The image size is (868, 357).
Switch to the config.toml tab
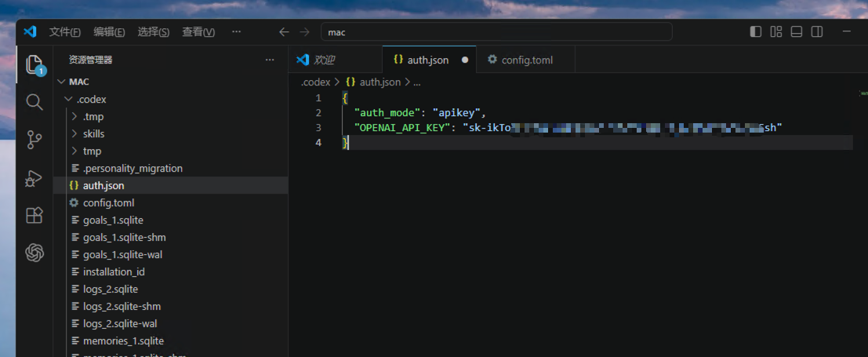pos(520,60)
